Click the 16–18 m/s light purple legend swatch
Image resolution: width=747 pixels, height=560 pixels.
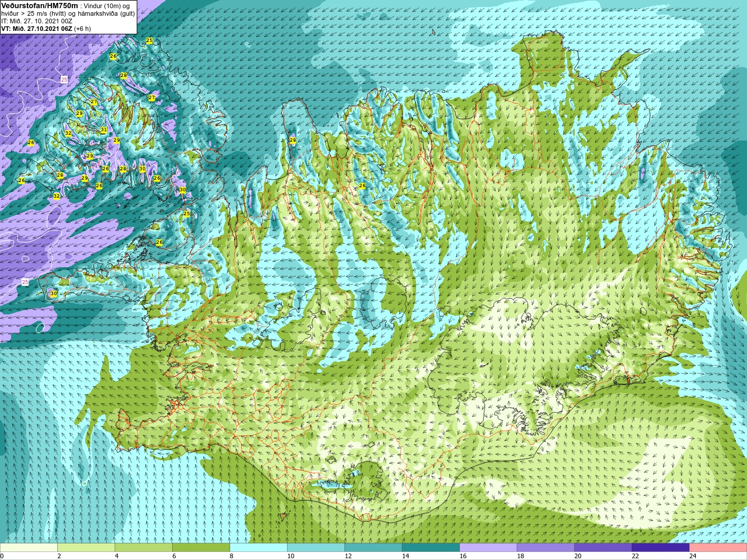(x=488, y=548)
